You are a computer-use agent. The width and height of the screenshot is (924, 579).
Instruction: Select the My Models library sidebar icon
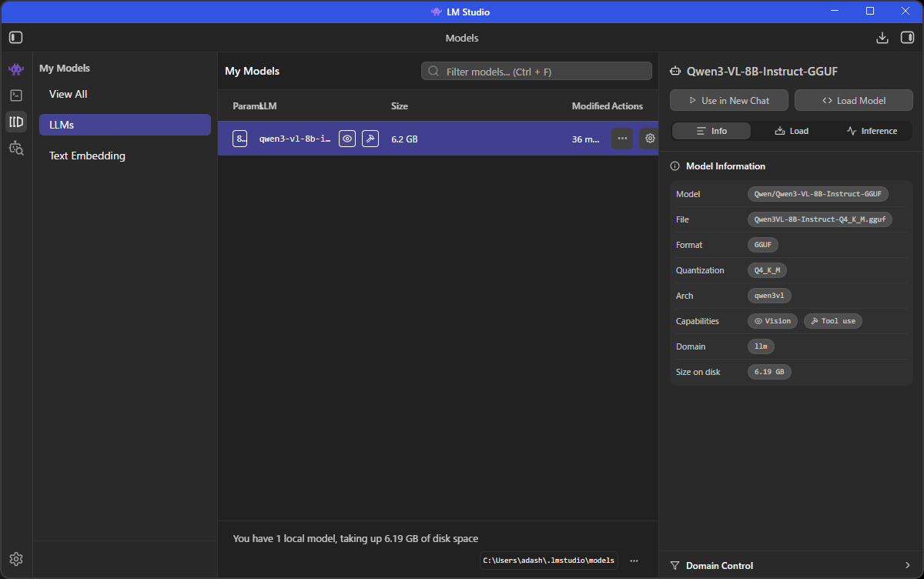(x=16, y=122)
